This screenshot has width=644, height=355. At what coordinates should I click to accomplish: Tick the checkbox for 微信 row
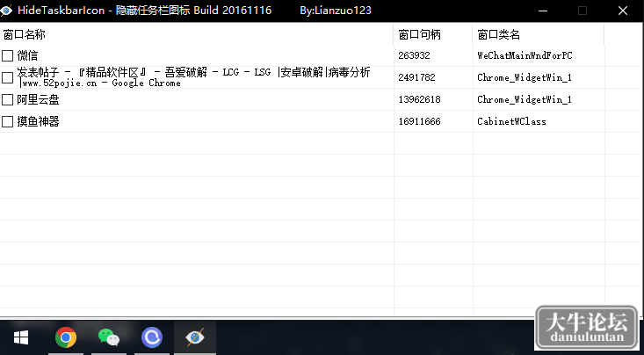(7, 55)
